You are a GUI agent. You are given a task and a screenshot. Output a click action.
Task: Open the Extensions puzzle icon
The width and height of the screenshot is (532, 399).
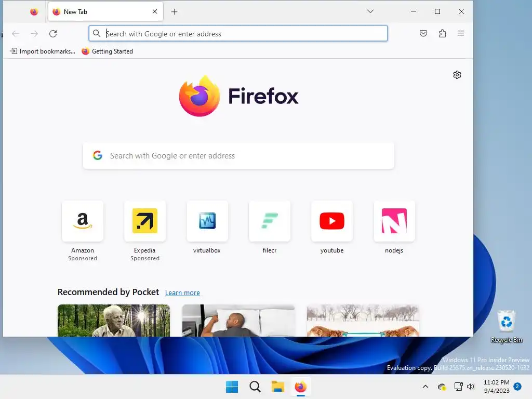click(442, 33)
